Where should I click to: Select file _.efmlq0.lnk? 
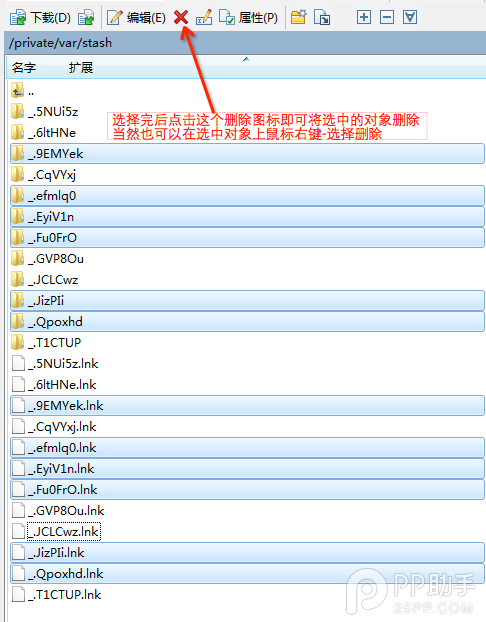click(x=247, y=448)
